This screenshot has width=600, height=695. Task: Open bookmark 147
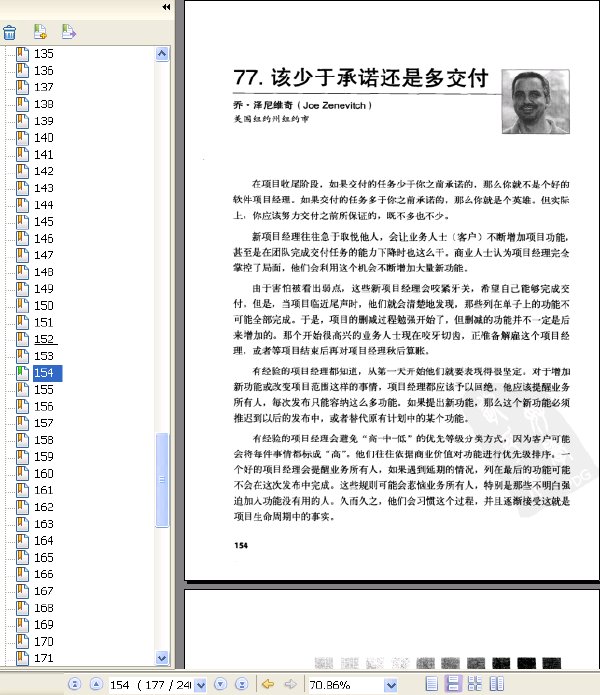click(x=43, y=255)
